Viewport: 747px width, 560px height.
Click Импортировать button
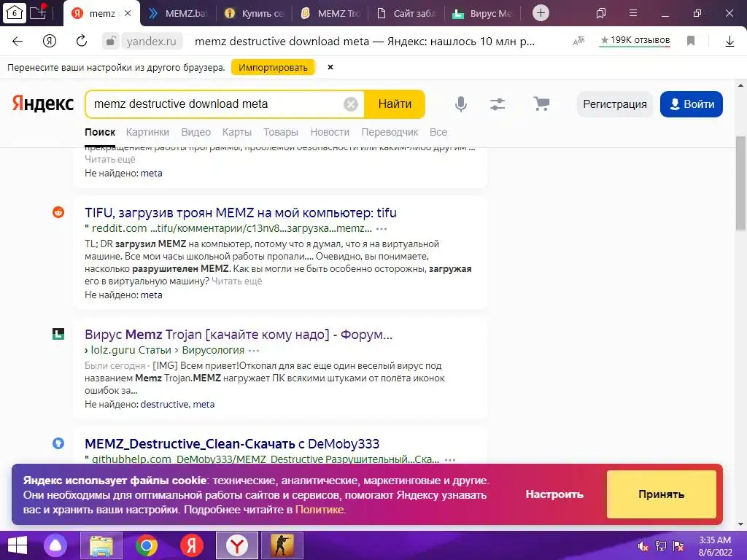[273, 68]
